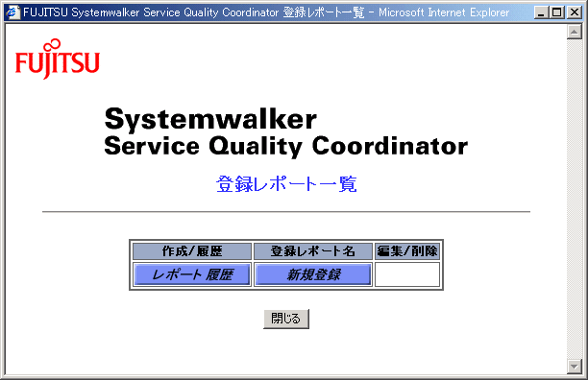
Task: Click the scrollbar down arrow
Action: click(x=575, y=367)
